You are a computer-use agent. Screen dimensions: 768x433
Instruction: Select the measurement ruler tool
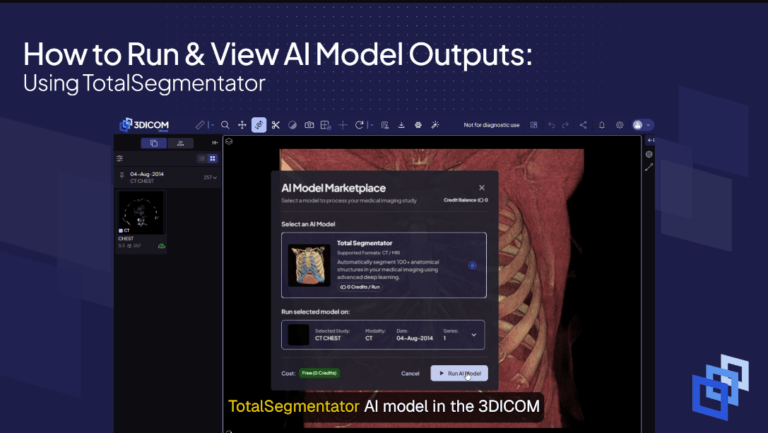point(200,125)
